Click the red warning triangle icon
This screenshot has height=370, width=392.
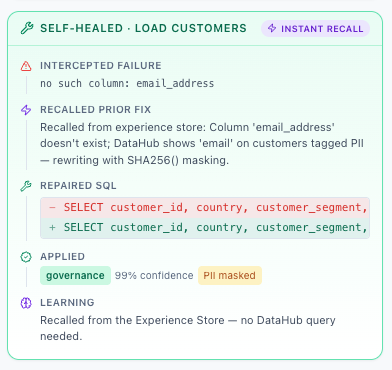(26, 66)
